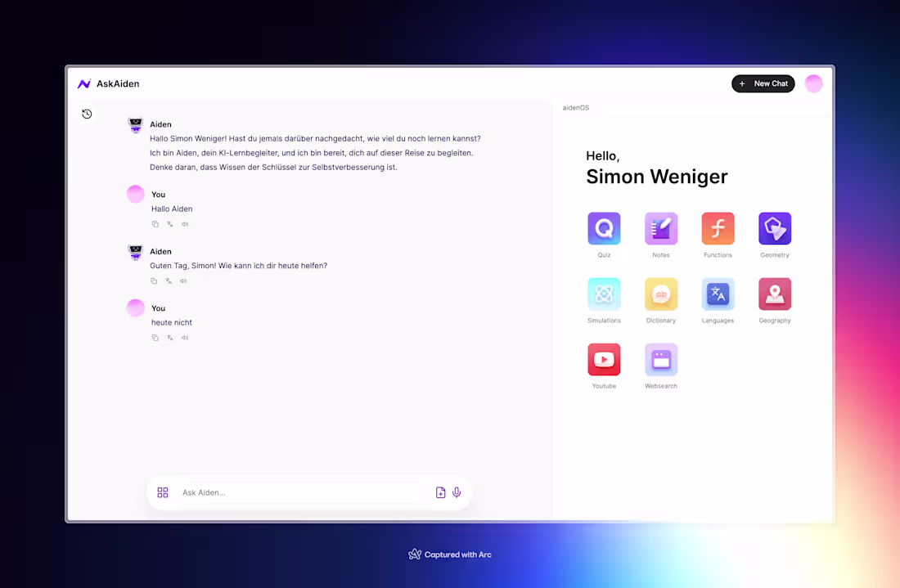900x588 pixels.
Task: Open the Youtube app
Action: click(x=604, y=360)
